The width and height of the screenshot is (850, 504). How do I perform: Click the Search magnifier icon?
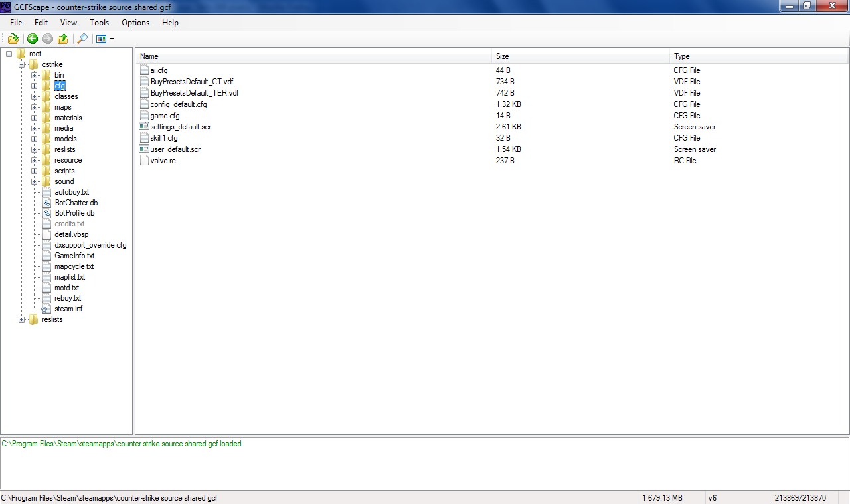(x=82, y=39)
